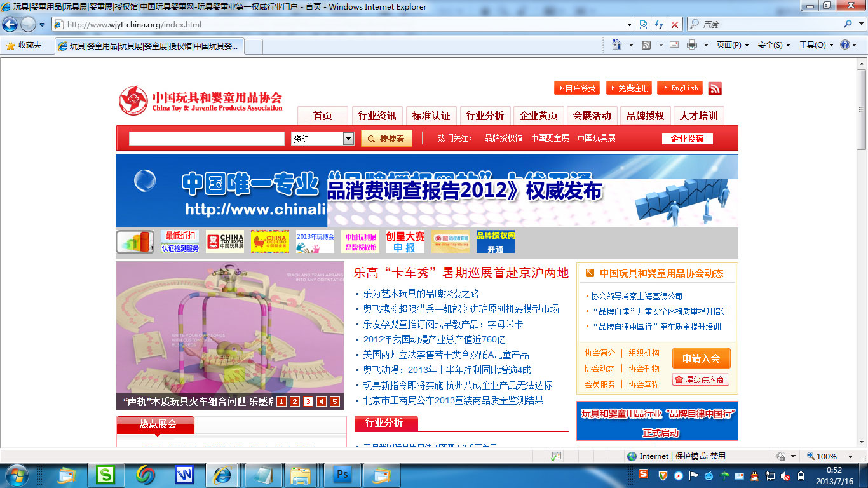Click the 免费注册 registration button
Viewport: 868px width, 488px height.
click(x=628, y=88)
